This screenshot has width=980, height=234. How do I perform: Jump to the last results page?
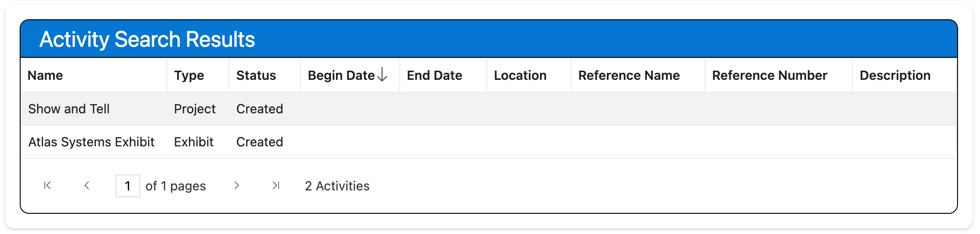[x=275, y=185]
